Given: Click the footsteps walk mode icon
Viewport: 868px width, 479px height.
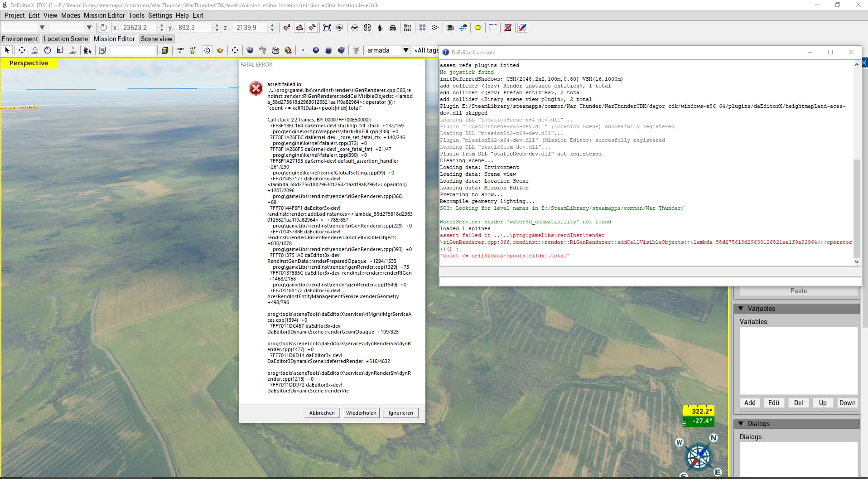Looking at the screenshot, I should point(367,28).
